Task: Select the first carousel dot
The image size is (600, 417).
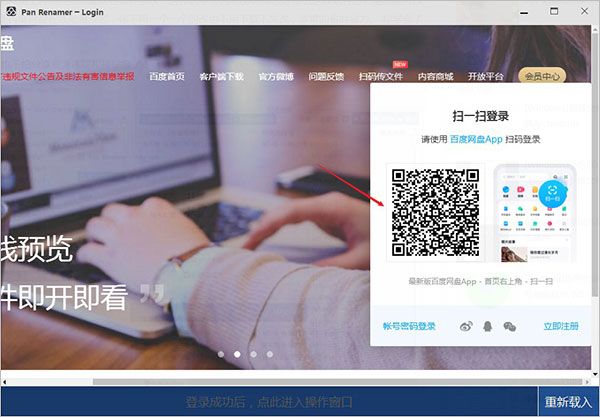Action: click(x=221, y=354)
